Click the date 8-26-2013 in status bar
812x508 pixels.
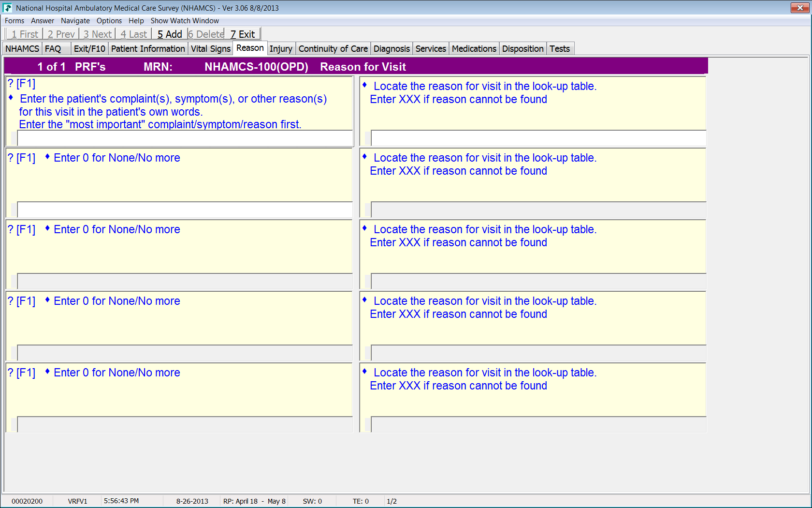[x=192, y=501]
